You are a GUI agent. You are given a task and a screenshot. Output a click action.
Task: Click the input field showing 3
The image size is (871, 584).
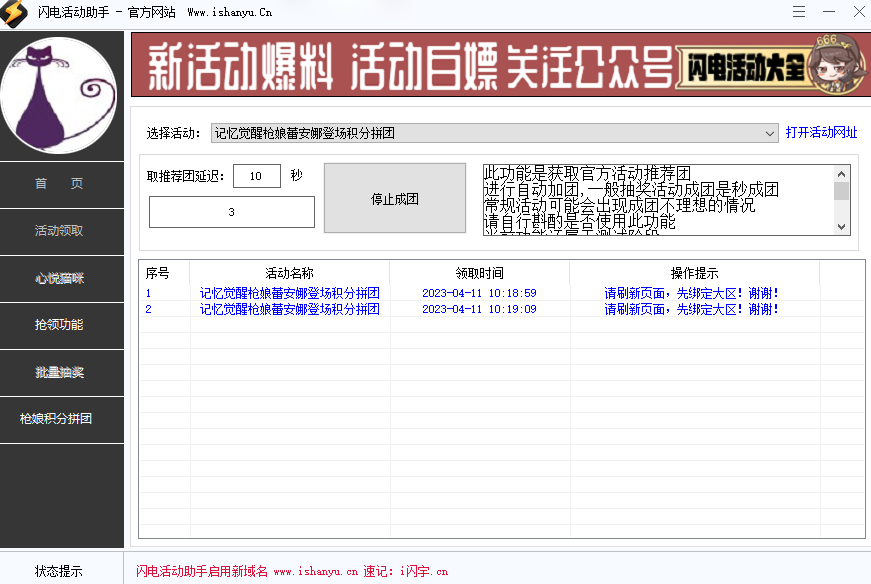tap(231, 212)
